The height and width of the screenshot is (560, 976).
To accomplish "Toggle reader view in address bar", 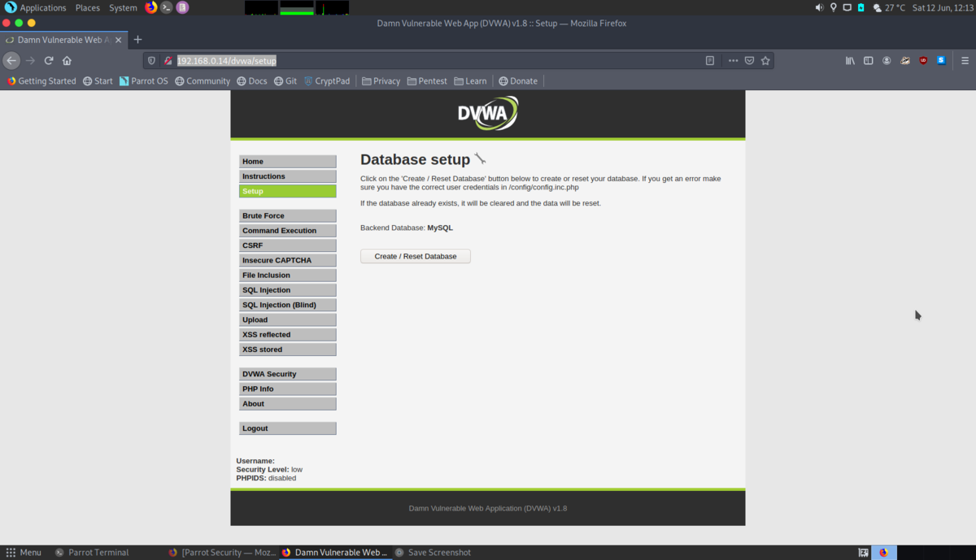I will click(x=710, y=60).
